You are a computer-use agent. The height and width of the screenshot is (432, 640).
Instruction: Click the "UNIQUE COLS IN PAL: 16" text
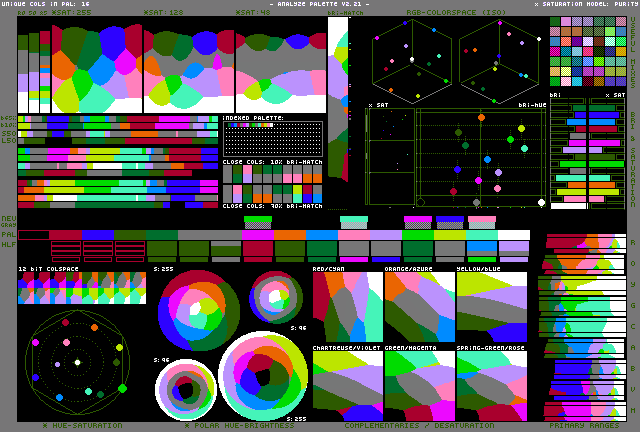[46, 4]
